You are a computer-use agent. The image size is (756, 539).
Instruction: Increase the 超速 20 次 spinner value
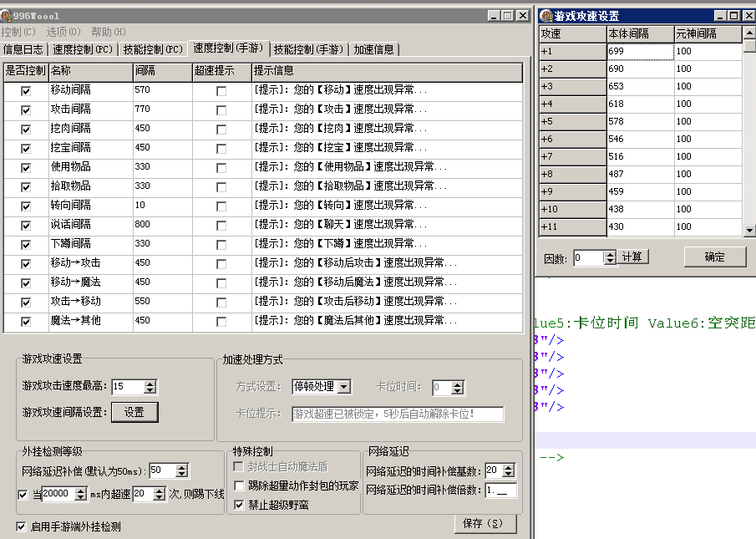159,491
